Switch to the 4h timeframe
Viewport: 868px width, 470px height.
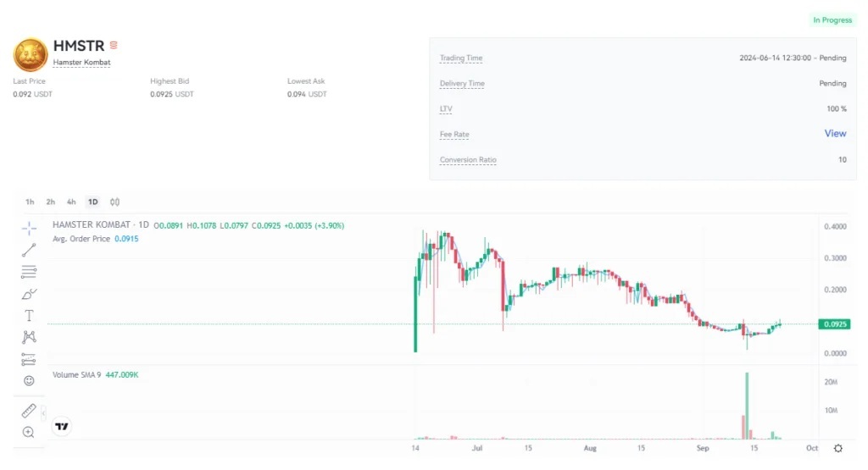pyautogui.click(x=71, y=202)
